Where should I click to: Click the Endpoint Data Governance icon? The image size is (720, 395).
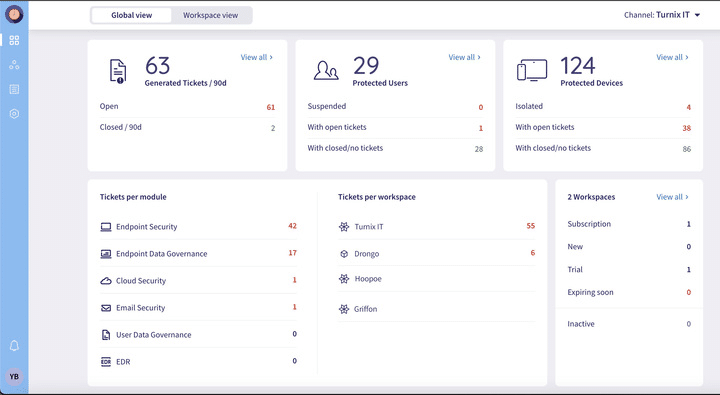pos(106,254)
